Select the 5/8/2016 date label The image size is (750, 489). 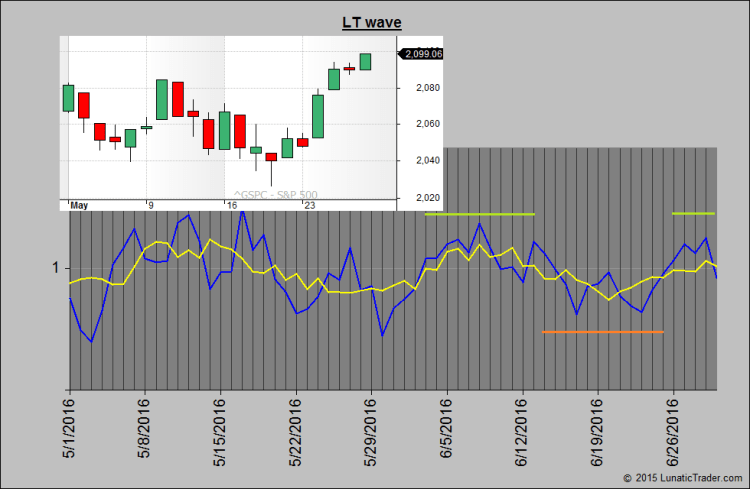pyautogui.click(x=145, y=430)
